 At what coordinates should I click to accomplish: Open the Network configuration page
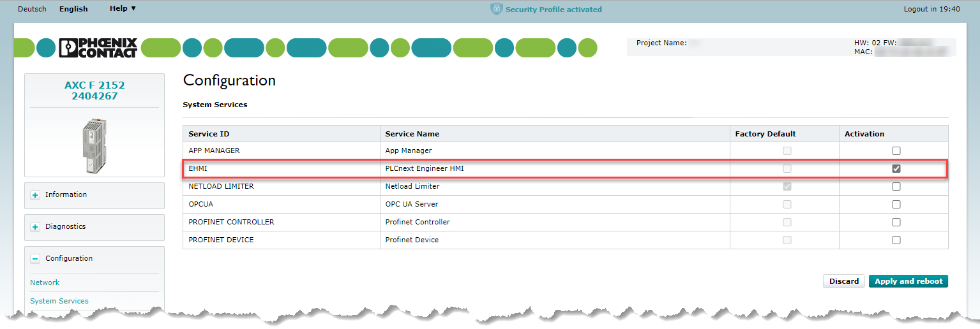(45, 282)
